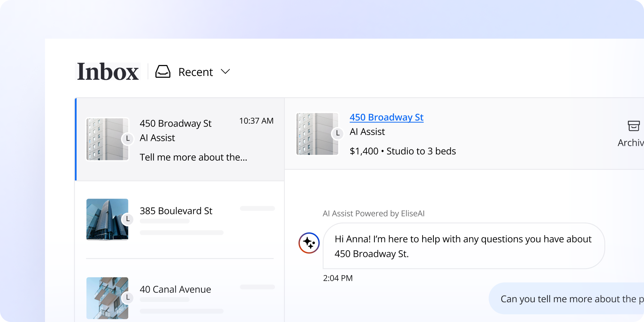This screenshot has width=644, height=322.
Task: Click the L badge on 450 Broadway list item
Action: (128, 139)
